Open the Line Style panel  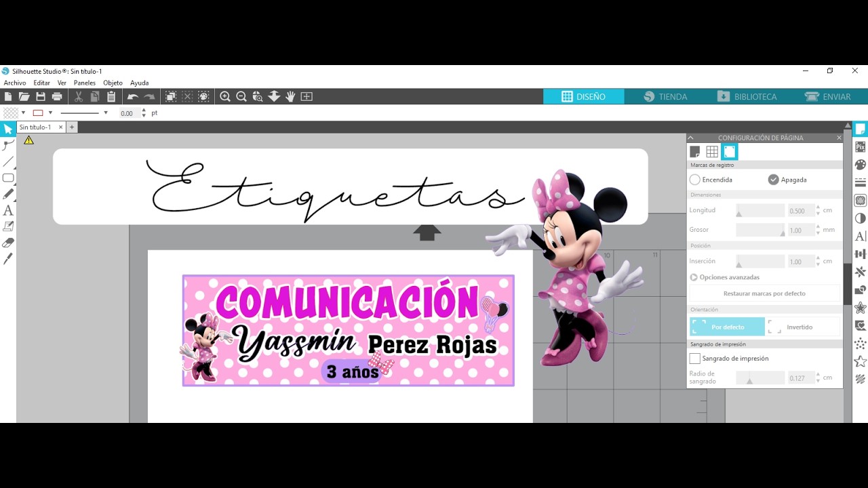tap(861, 182)
